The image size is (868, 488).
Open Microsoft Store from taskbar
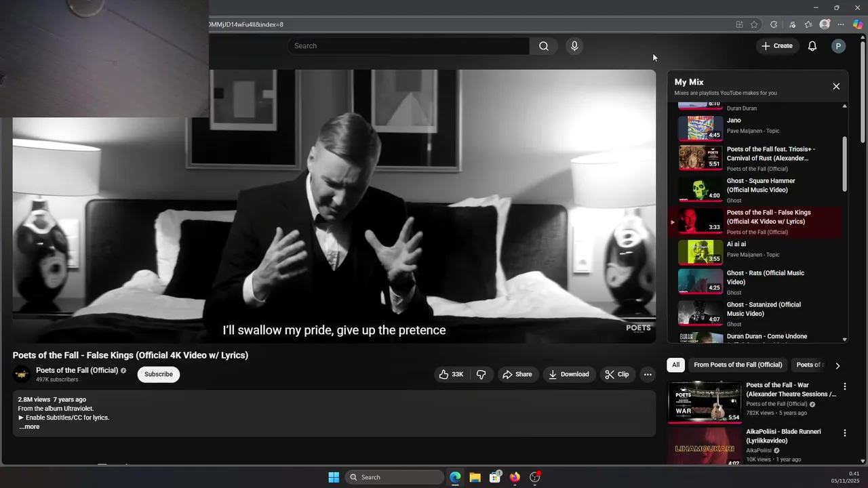pyautogui.click(x=495, y=477)
